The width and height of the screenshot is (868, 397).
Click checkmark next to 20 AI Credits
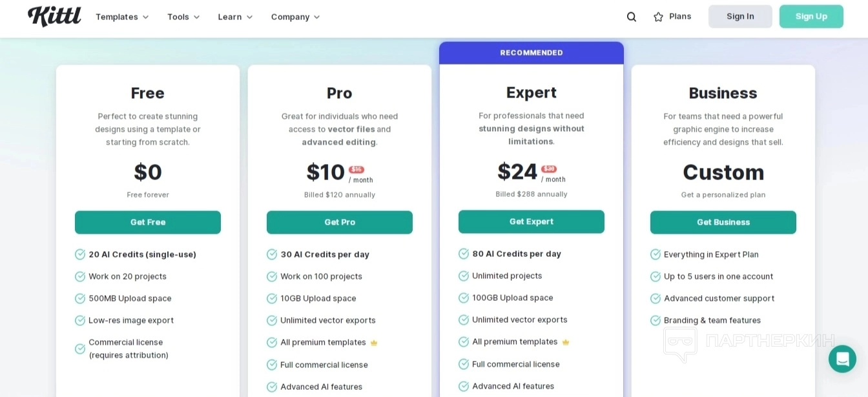(80, 254)
